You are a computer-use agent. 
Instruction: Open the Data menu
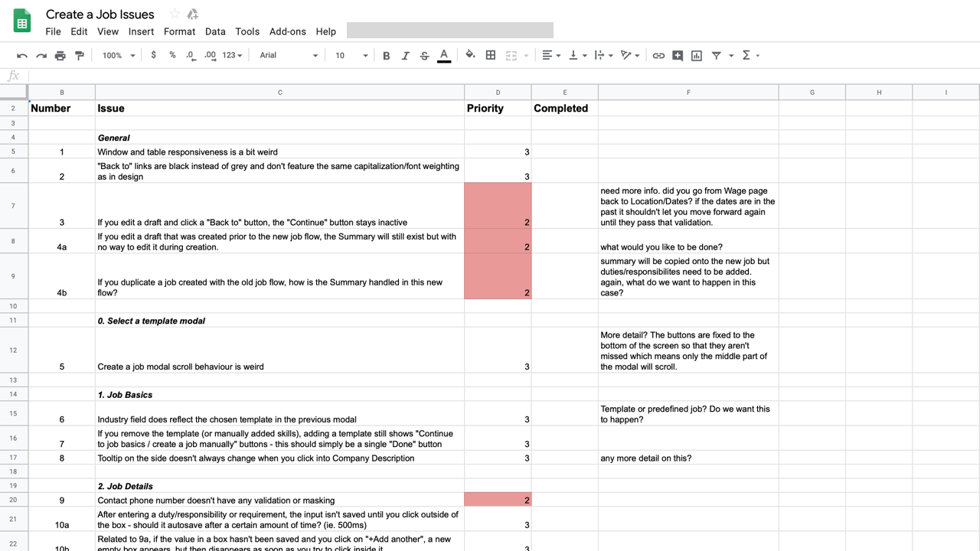(x=215, y=31)
